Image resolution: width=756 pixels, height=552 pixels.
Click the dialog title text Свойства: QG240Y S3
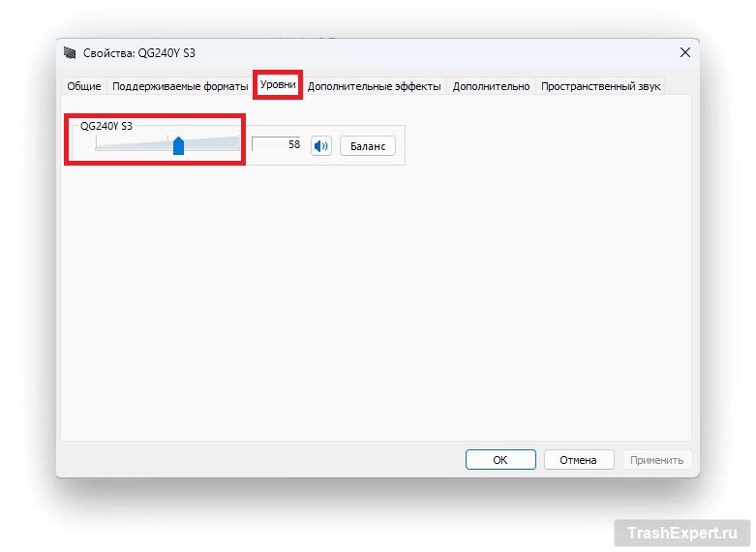pyautogui.click(x=138, y=52)
